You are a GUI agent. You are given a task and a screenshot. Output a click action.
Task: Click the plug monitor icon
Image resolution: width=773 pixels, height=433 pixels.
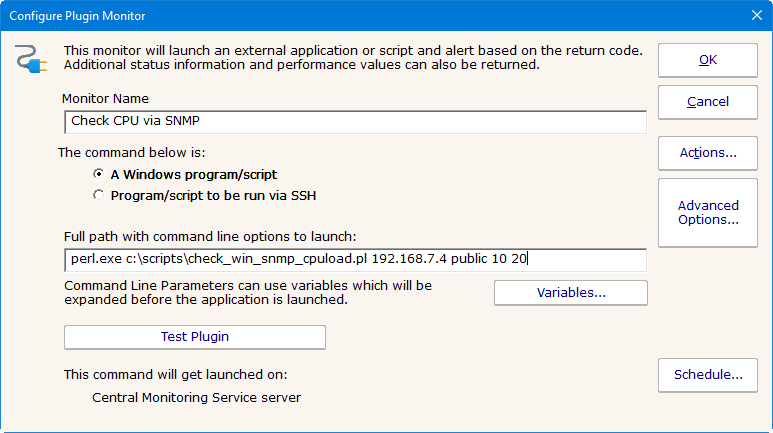[33, 60]
